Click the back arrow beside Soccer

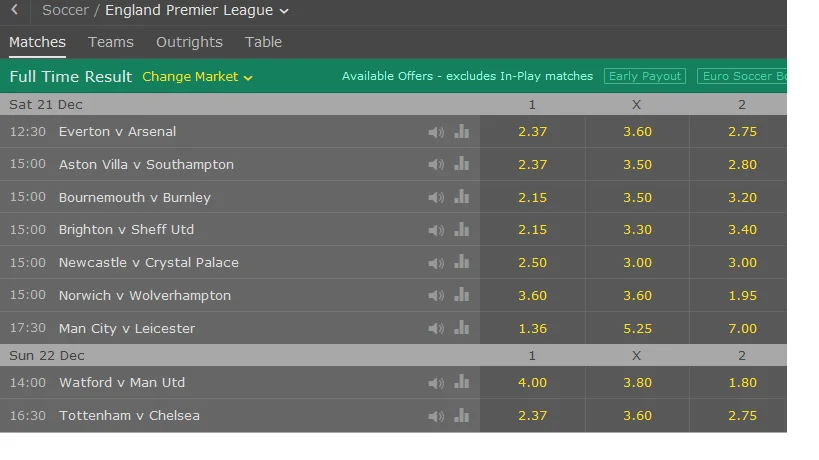pos(15,10)
